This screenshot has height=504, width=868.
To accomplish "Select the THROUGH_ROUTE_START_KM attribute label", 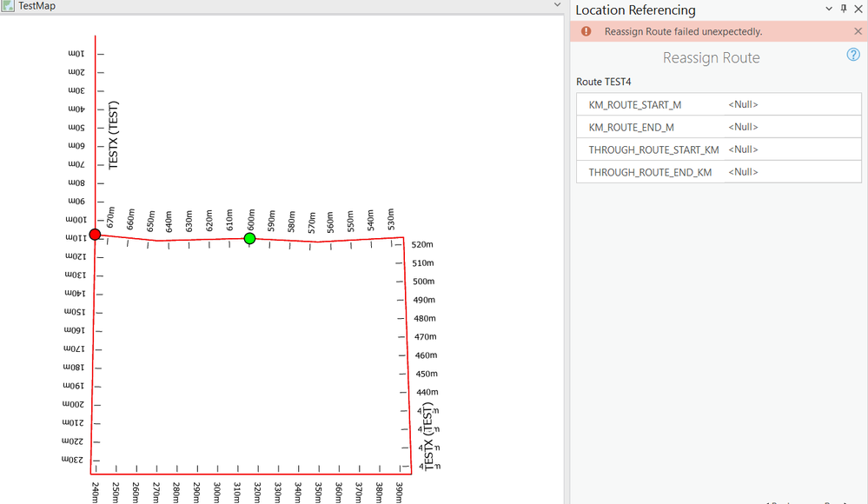I will tap(653, 150).
